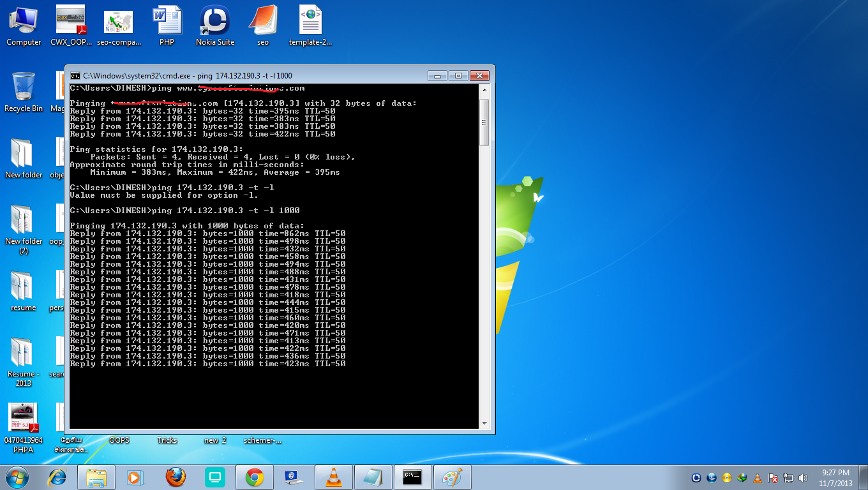Click the teal monitor app taskbar icon

[x=215, y=477]
